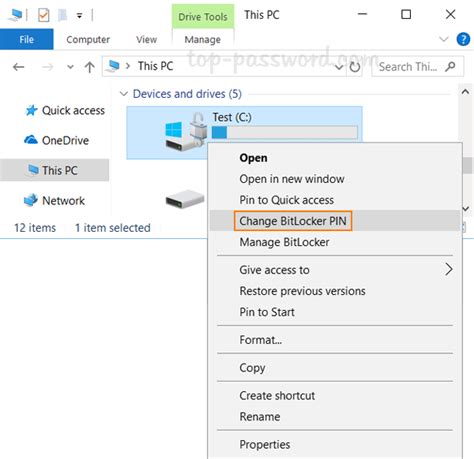Go up one folder with Up arrow

(89, 67)
